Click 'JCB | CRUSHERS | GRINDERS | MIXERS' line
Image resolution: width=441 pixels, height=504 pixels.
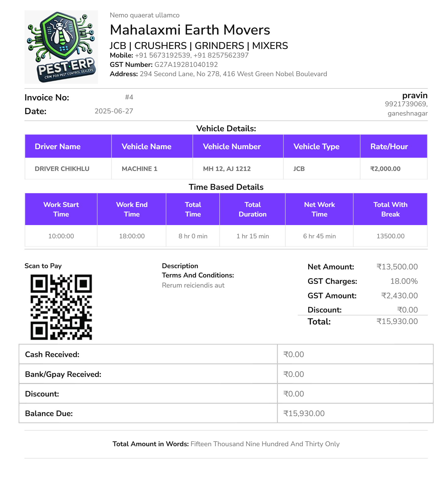pos(199,46)
